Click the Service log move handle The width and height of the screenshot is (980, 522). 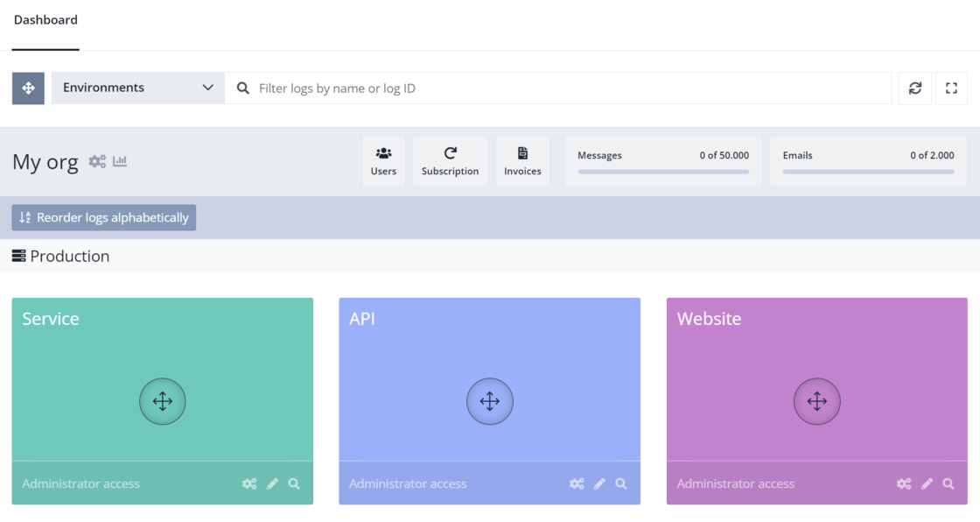coord(163,401)
